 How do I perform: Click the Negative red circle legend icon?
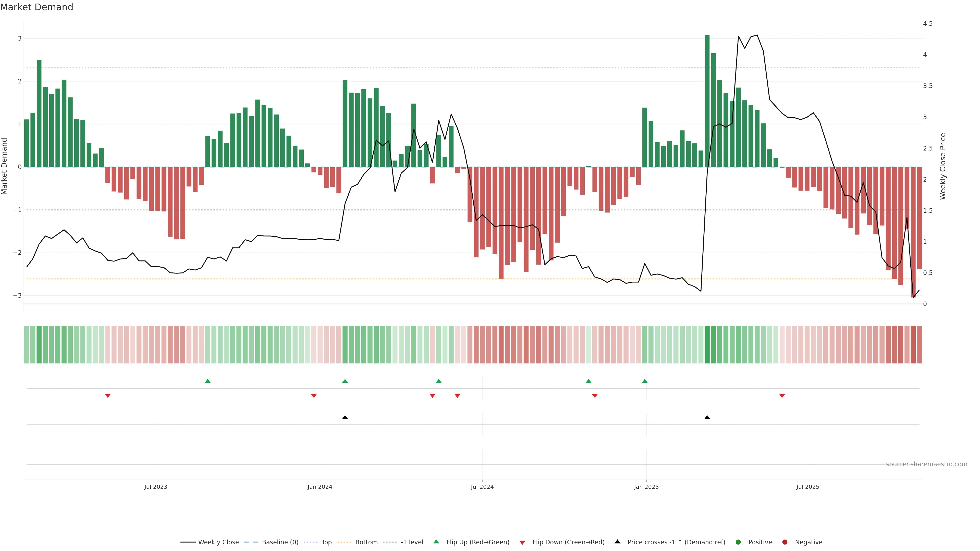coord(785,542)
